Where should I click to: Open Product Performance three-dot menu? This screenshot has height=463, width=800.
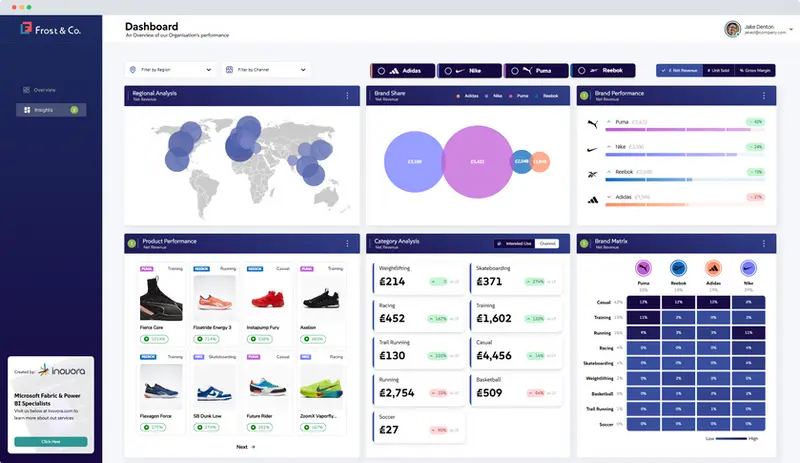[x=347, y=243]
